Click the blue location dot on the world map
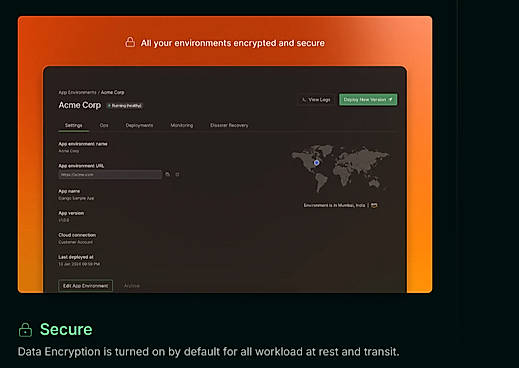Viewport: 519px width, 368px height. click(316, 163)
